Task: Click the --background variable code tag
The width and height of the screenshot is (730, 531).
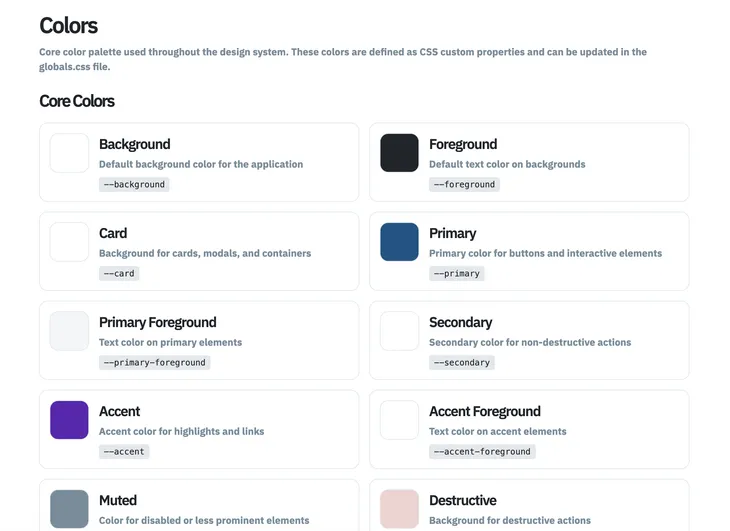Action: coord(134,185)
